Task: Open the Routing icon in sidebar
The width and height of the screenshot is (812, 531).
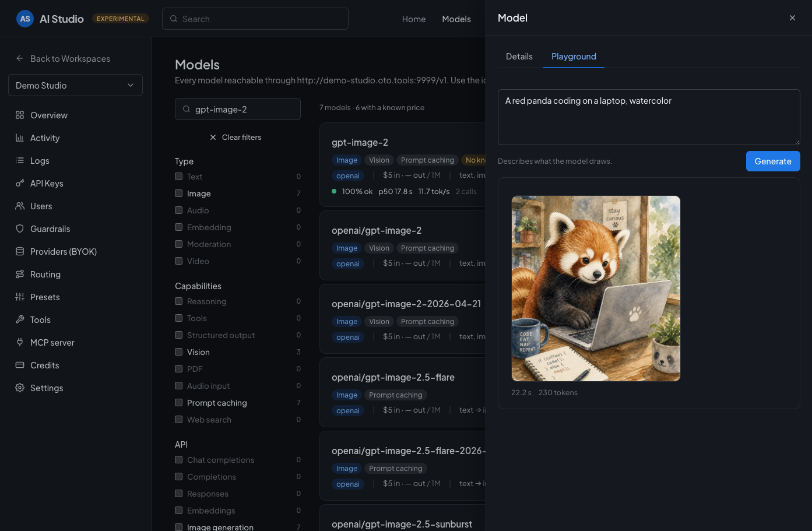Action: point(20,274)
